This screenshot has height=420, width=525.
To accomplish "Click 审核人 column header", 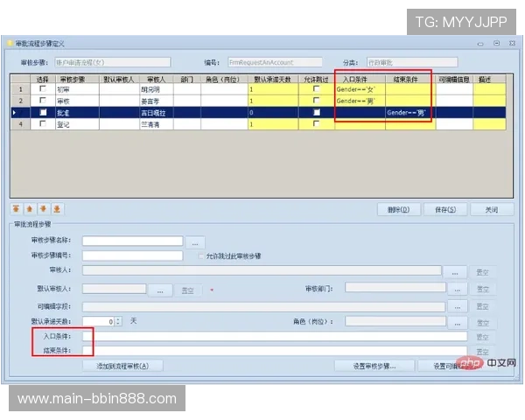I will tap(157, 80).
